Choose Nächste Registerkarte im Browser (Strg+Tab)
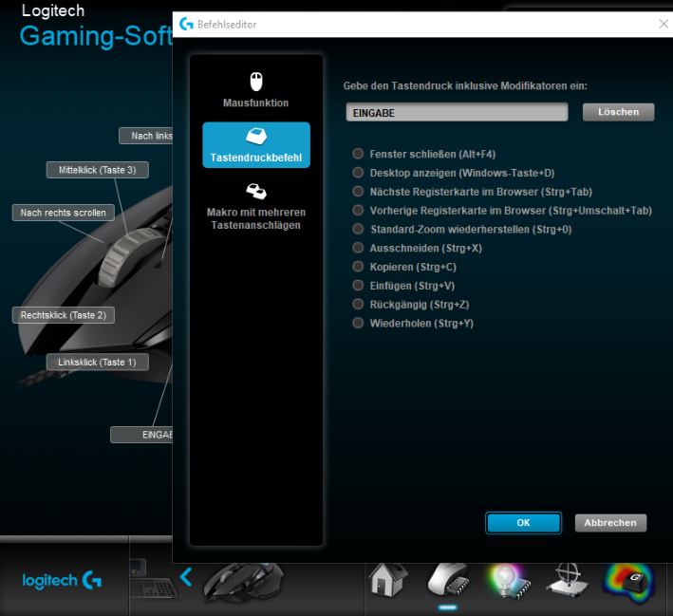The height and width of the screenshot is (616, 673). [x=358, y=192]
